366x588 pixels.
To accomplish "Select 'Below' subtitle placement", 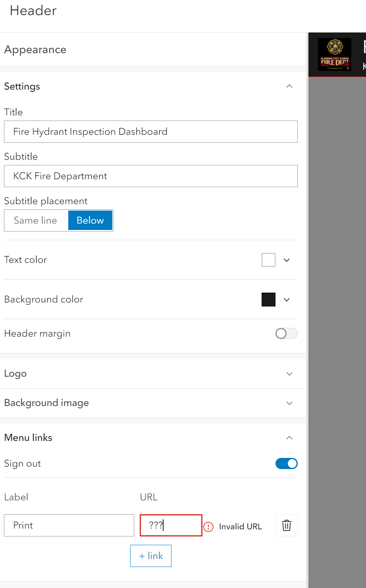I will point(90,220).
